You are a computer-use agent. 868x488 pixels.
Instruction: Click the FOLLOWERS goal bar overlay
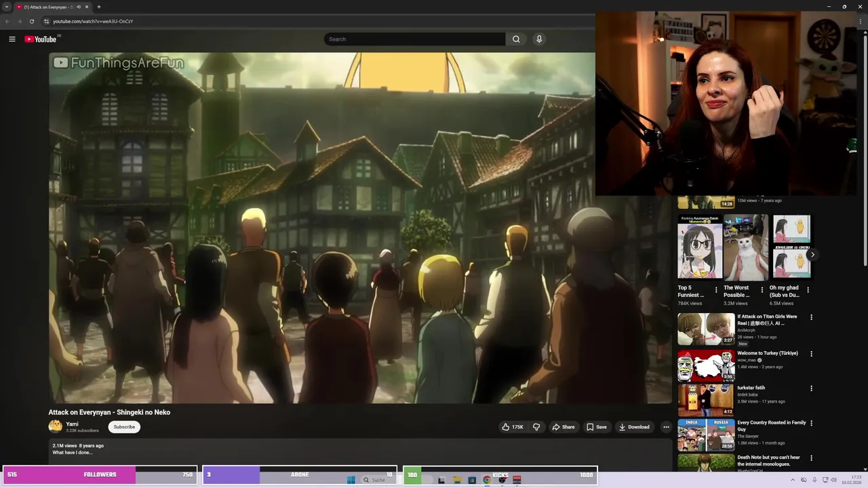click(100, 474)
